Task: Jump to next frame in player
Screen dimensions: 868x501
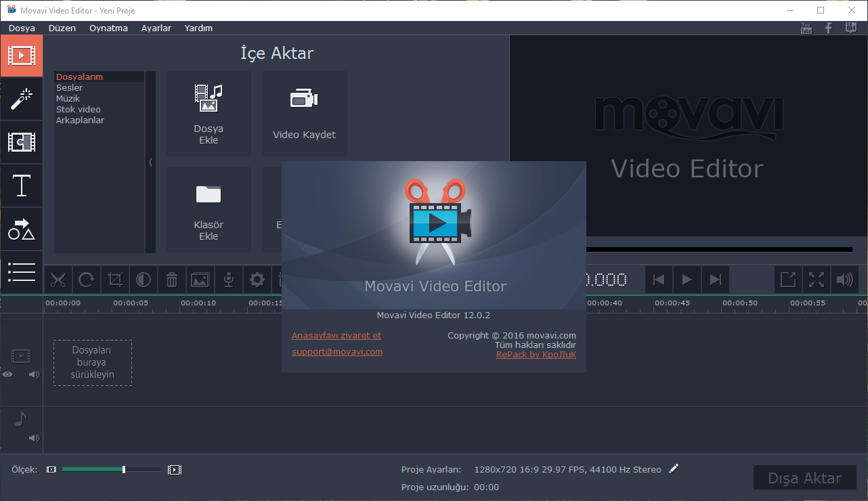Action: click(716, 280)
